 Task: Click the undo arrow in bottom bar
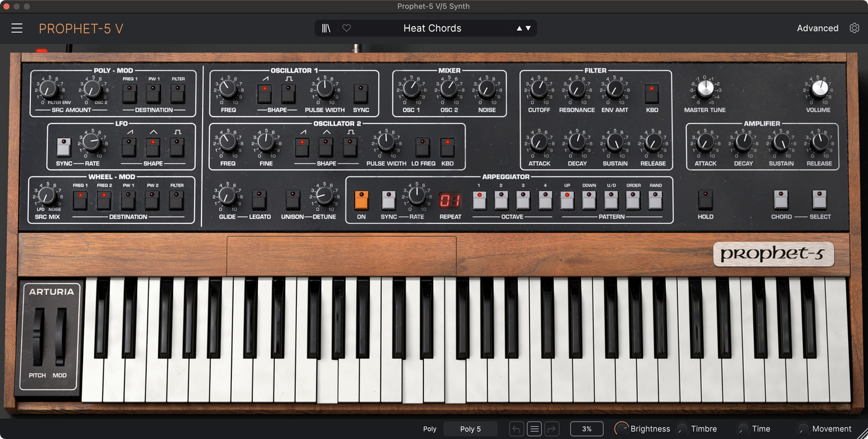tap(516, 428)
